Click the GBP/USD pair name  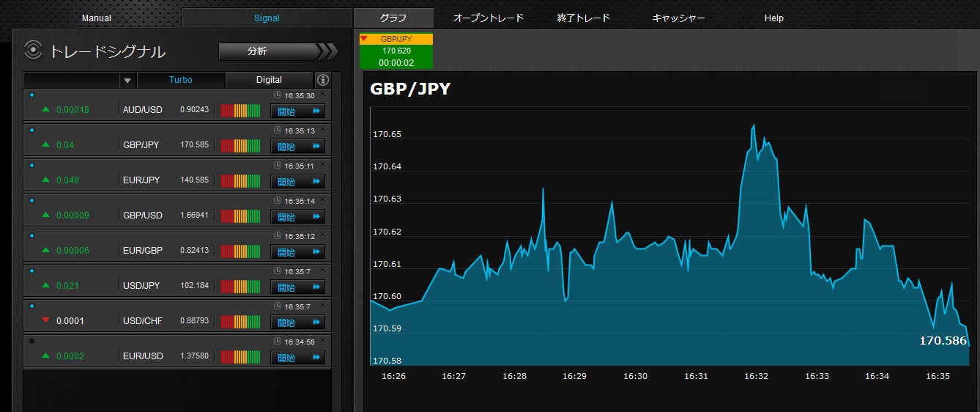(x=143, y=216)
